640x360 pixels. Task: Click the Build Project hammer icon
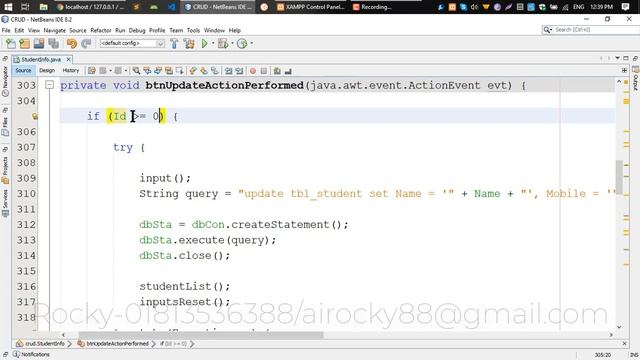tap(174, 43)
